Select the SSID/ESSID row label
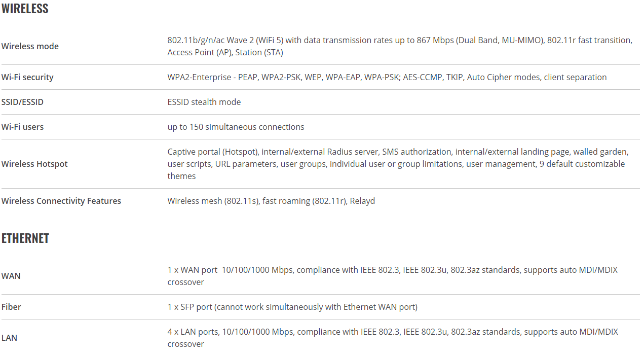 pos(22,102)
